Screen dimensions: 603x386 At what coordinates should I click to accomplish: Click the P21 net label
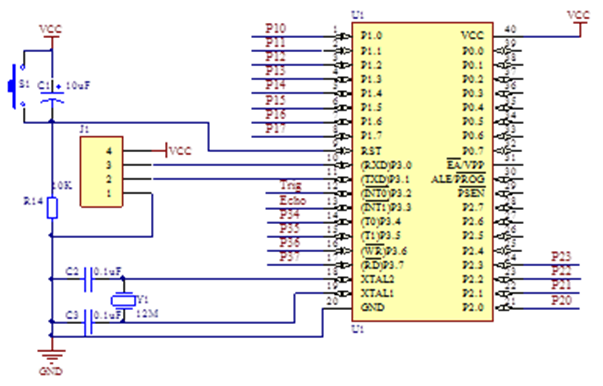pyautogui.click(x=561, y=285)
